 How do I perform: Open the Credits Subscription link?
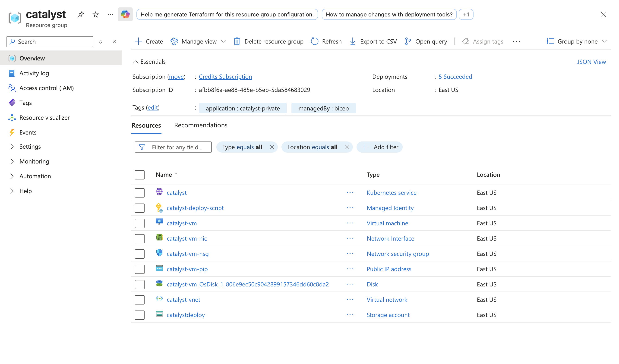pyautogui.click(x=225, y=77)
